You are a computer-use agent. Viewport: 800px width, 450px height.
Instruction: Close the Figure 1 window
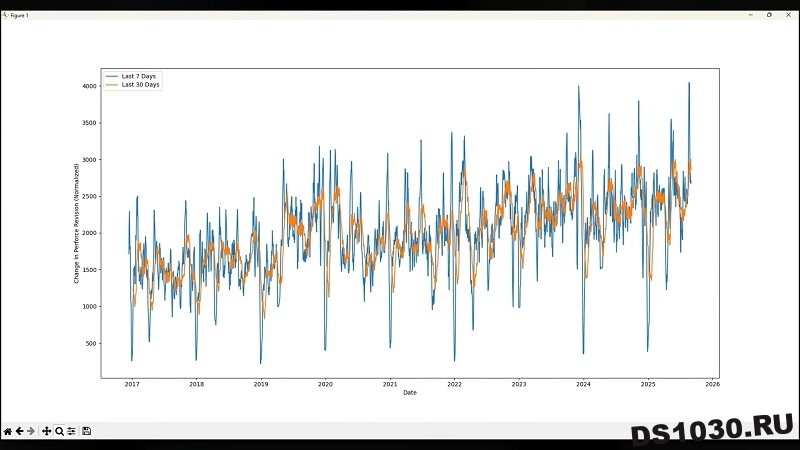pos(787,15)
